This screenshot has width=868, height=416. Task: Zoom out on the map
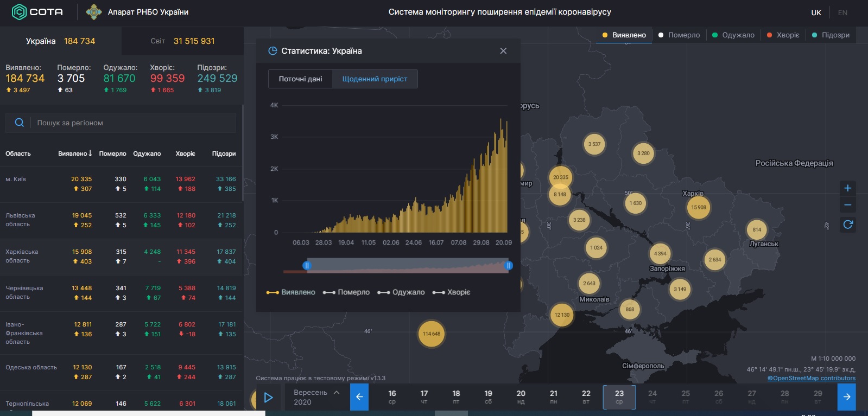[x=847, y=206]
